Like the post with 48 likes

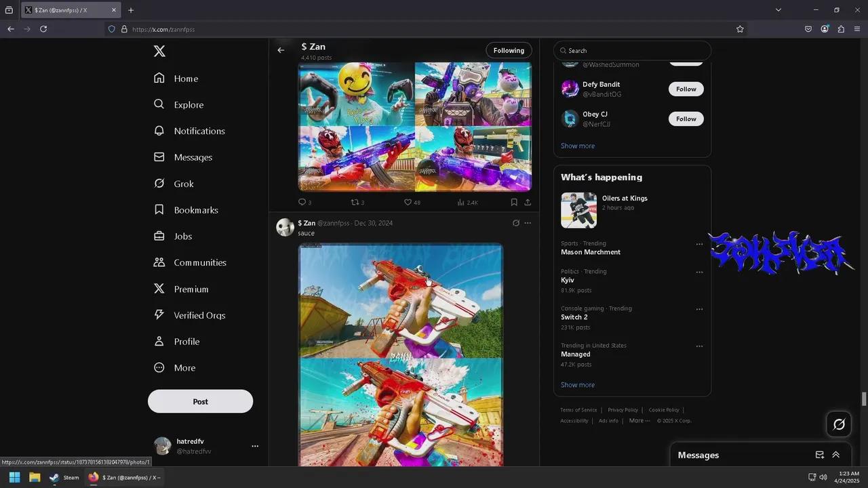coord(408,202)
